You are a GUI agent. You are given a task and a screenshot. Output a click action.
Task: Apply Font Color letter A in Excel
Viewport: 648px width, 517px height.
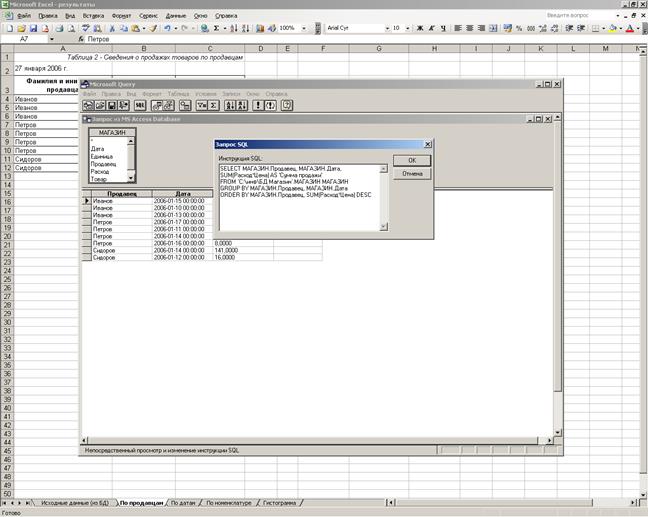point(630,28)
